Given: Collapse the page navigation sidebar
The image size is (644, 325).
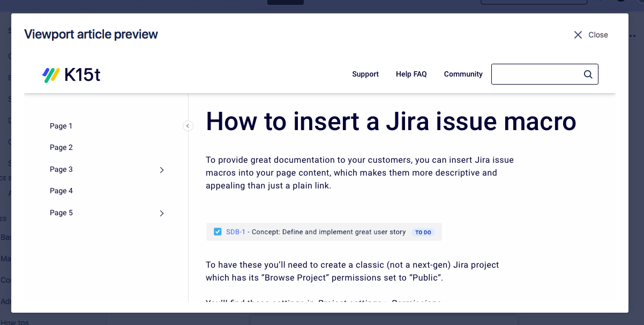Looking at the screenshot, I should click(188, 126).
